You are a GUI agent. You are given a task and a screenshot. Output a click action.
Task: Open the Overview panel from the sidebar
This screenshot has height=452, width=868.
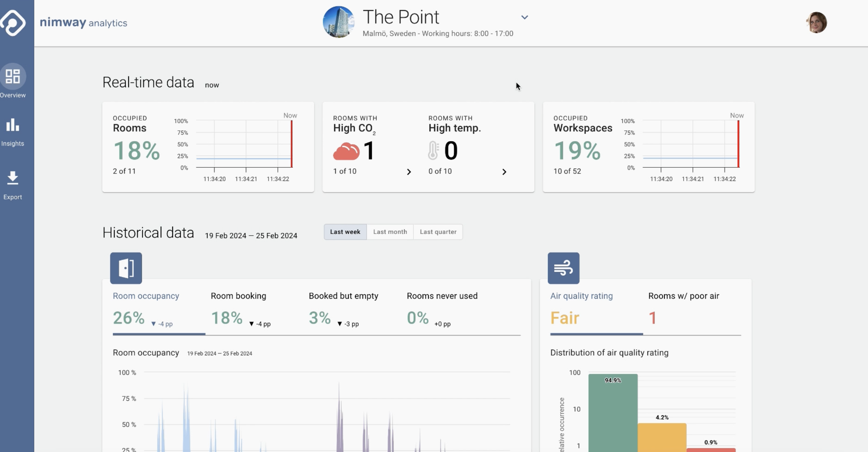point(13,81)
